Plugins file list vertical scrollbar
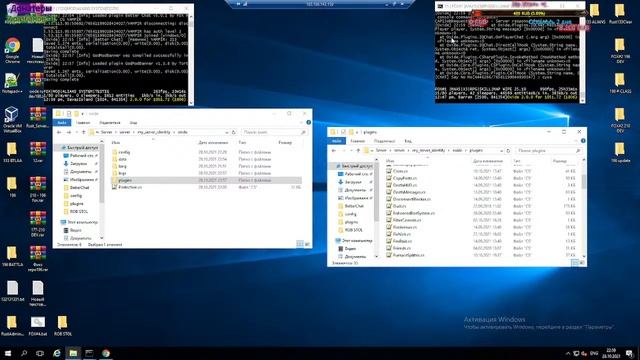This screenshot has width=640, height=360. pos(584,207)
